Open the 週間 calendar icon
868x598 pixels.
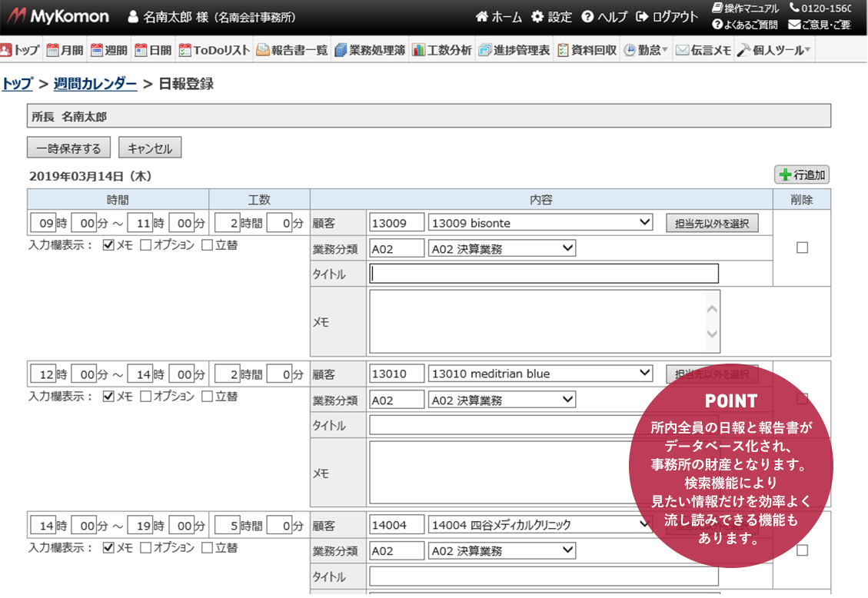point(97,50)
